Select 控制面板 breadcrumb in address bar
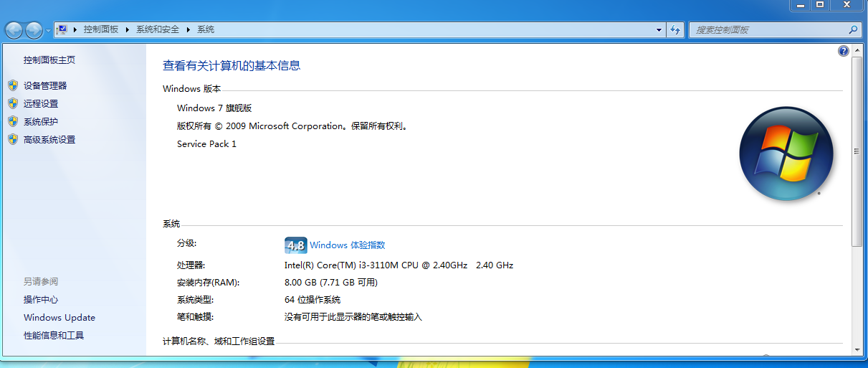 [x=100, y=29]
